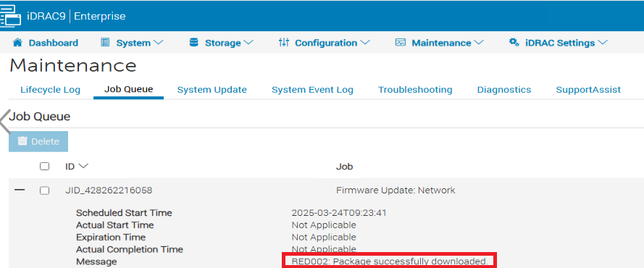Expand the System menu chevron
The image size is (644, 268).
click(159, 43)
